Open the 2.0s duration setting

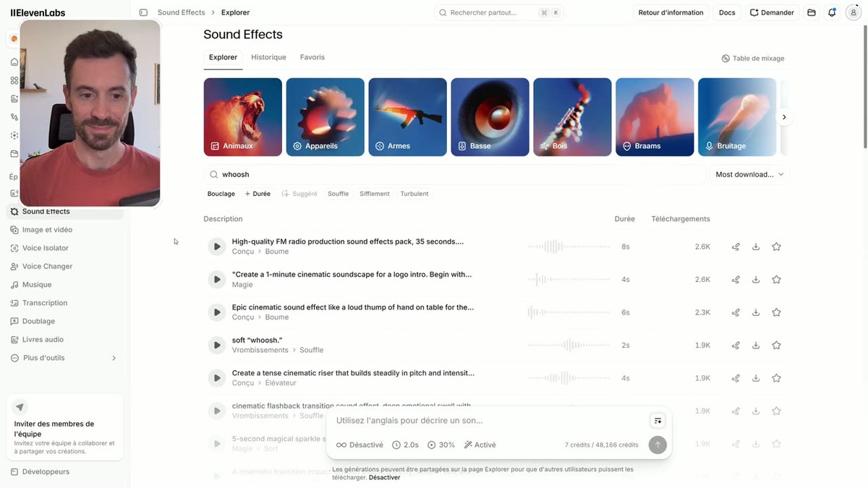[405, 445]
